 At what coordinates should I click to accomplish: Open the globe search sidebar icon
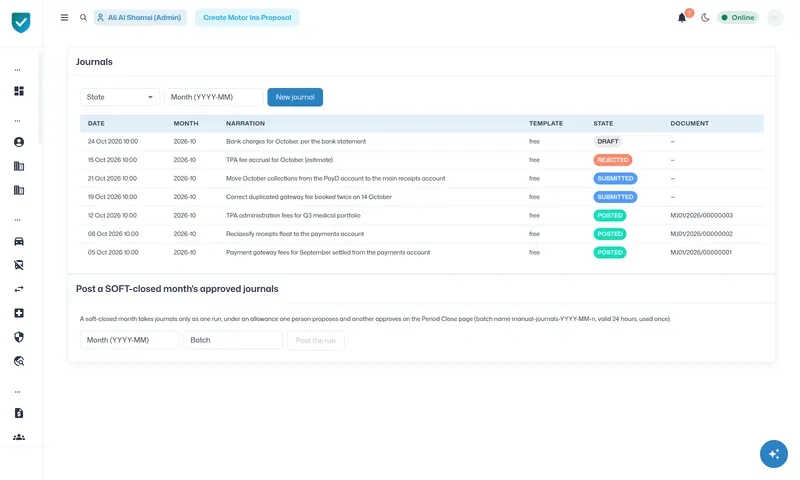19,361
